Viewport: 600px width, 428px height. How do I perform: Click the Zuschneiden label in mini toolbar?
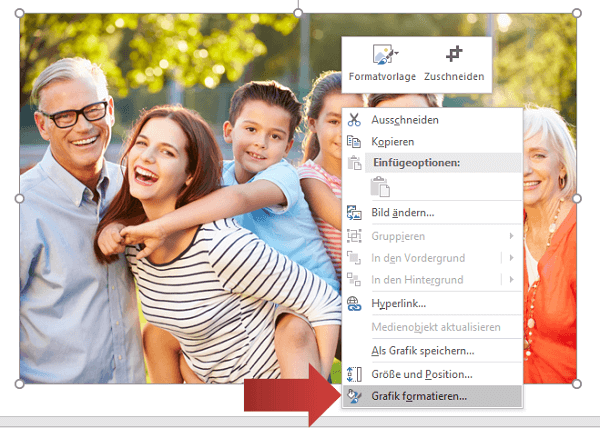[x=454, y=76]
